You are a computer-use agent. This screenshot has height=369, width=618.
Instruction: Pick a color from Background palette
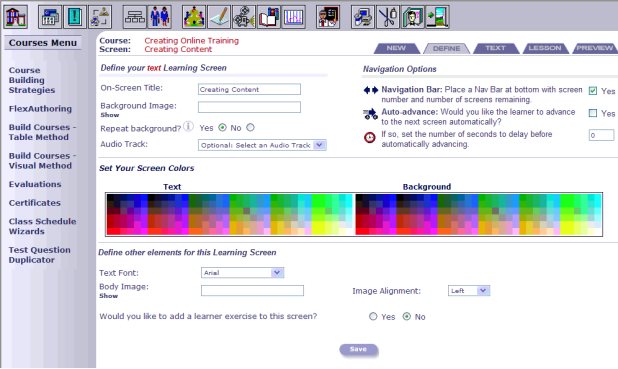pyautogui.click(x=478, y=214)
